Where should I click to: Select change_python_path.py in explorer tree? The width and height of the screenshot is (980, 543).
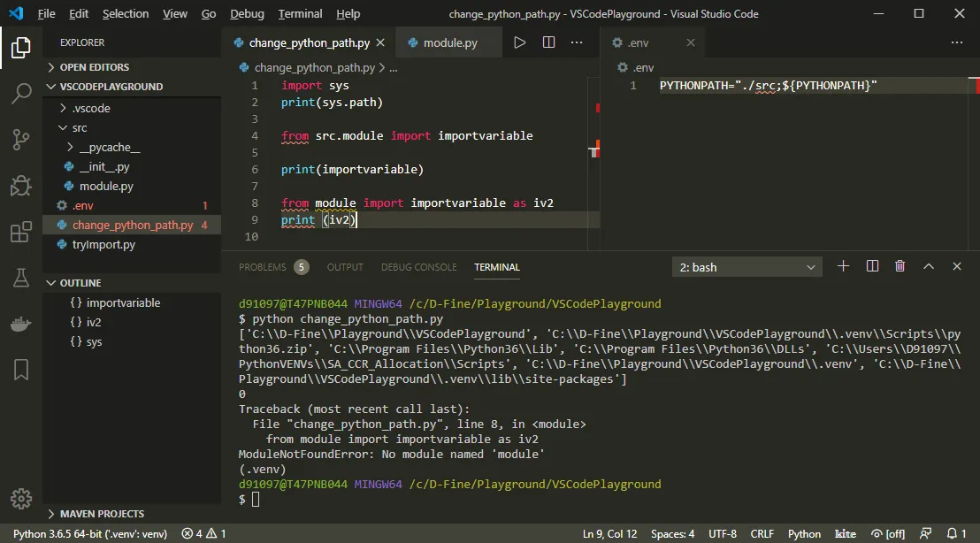132,225
